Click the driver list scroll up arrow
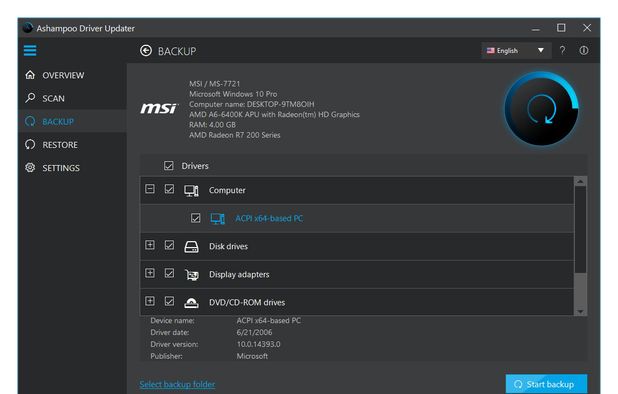 [x=580, y=182]
